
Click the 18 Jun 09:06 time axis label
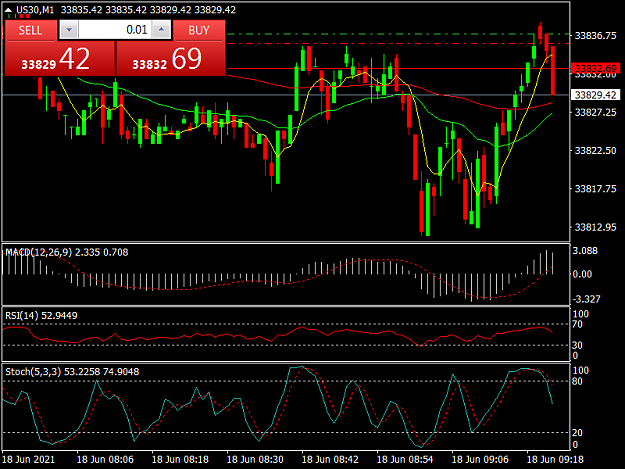(x=480, y=459)
